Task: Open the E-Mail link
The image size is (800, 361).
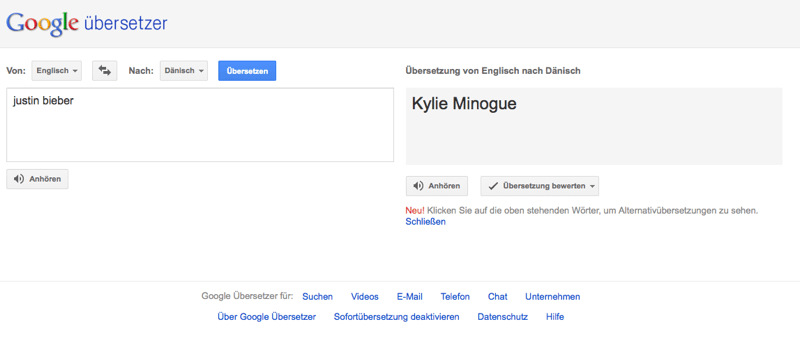Action: point(410,297)
